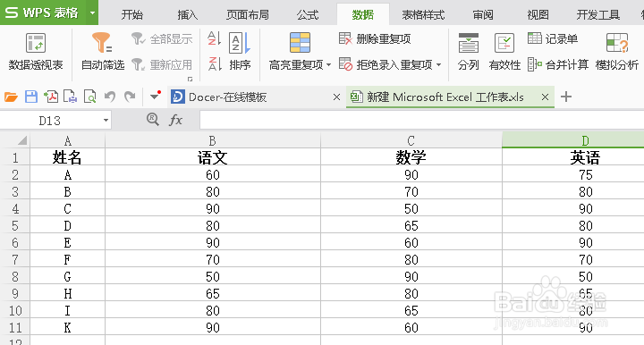Viewport: 644px width, 345px height.
Task: Click Export to PDF icon
Action: pyautogui.click(x=51, y=97)
